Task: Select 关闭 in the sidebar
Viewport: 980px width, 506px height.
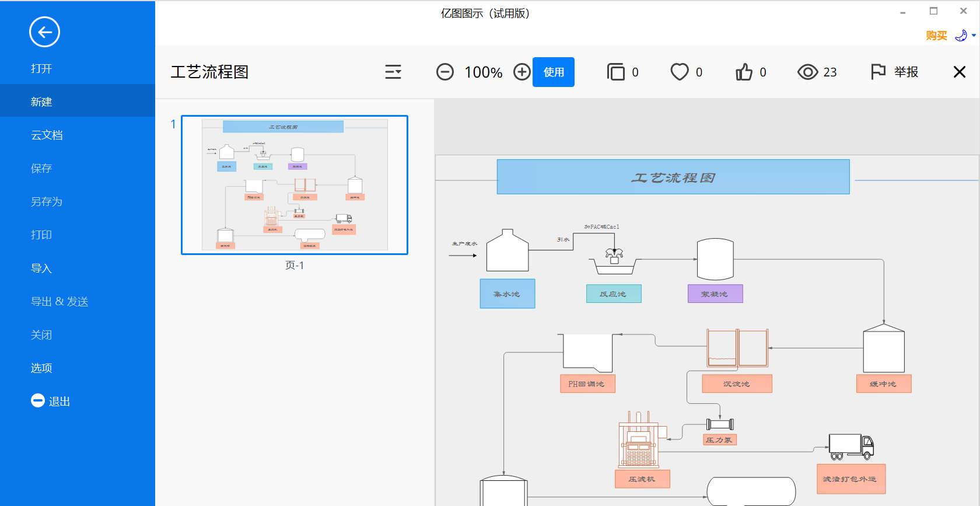Action: pyautogui.click(x=41, y=334)
